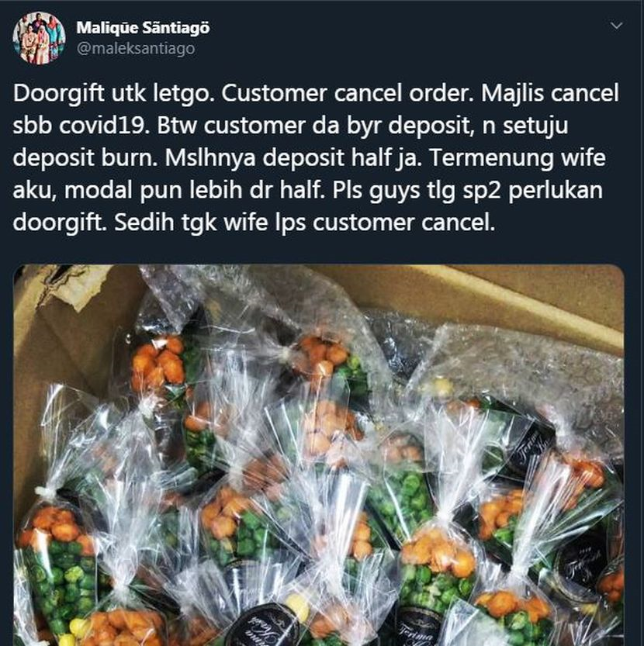Click the display name Maliqūe Sāntiagö
The height and width of the screenshot is (646, 644).
click(x=143, y=28)
